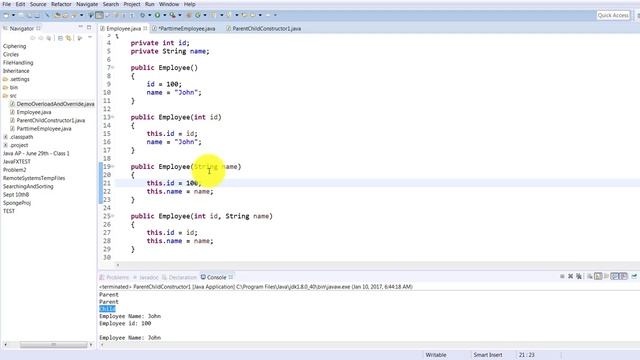Remove all terminated launches in console
The height and width of the screenshot is (360, 640).
pos(579,276)
